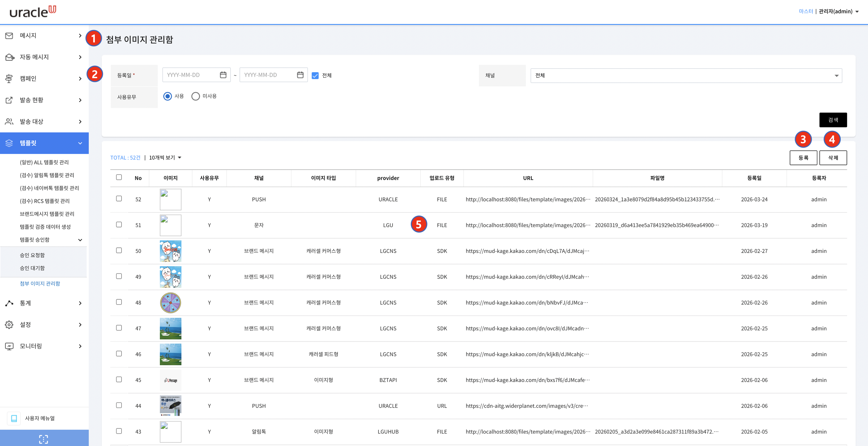Click the 캠페인 signpost icon in sidebar
868x446 pixels.
tap(9, 79)
